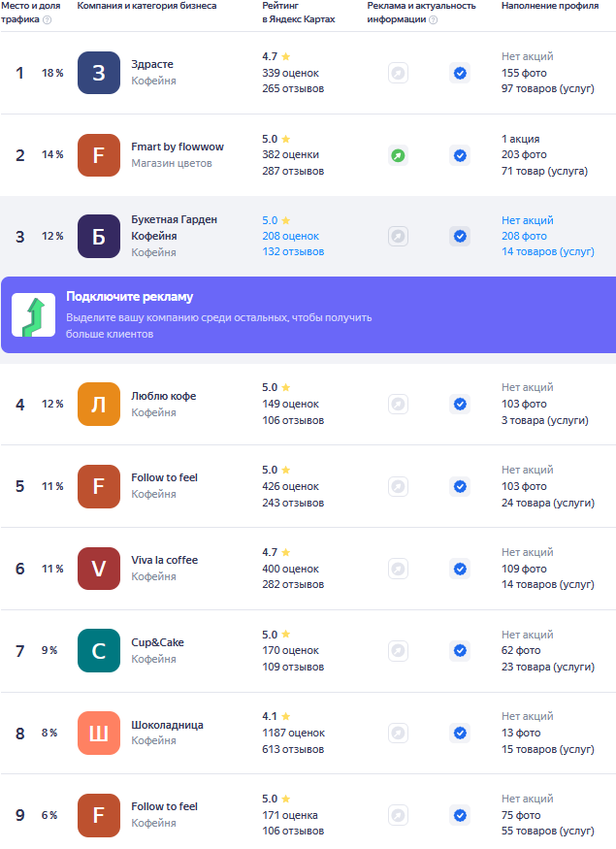This screenshot has height=849, width=616.
Task: Click the gray advertising icon in Шоколадница row
Action: tap(398, 734)
